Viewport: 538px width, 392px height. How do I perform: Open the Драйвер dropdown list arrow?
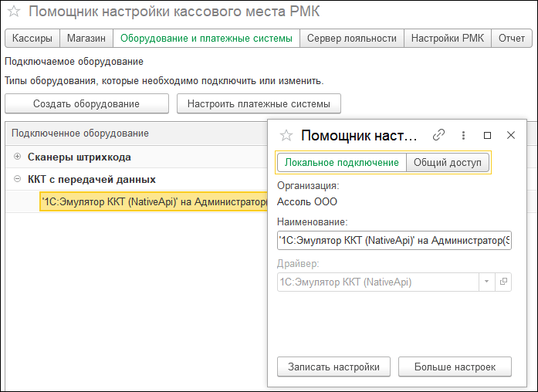pos(486,282)
